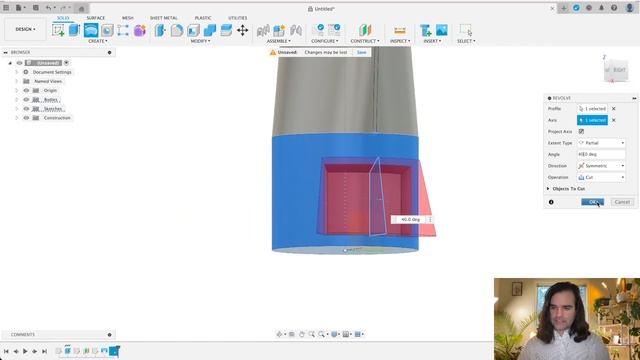Click the Grid and Snaps icon

pos(346,334)
